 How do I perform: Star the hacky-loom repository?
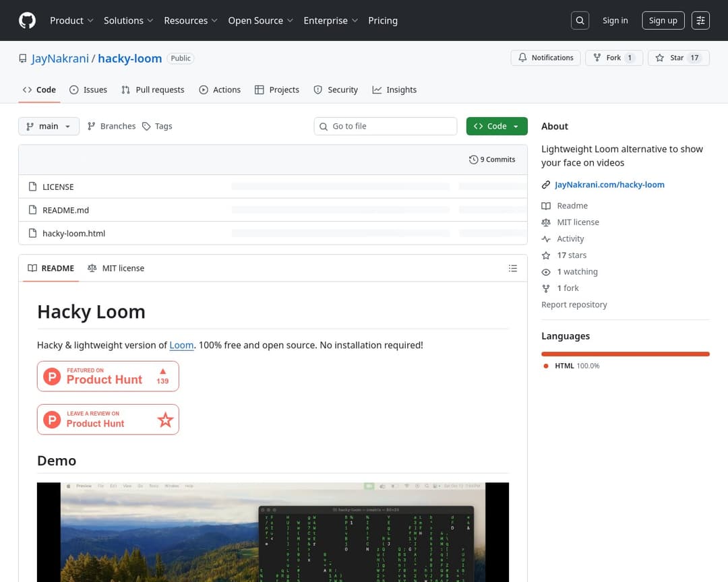(677, 58)
